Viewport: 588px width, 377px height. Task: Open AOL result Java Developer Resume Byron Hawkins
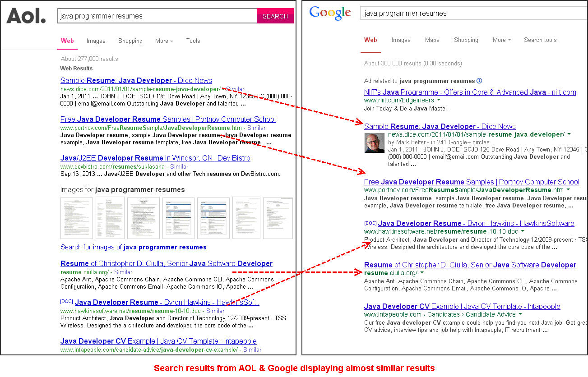coord(167,302)
